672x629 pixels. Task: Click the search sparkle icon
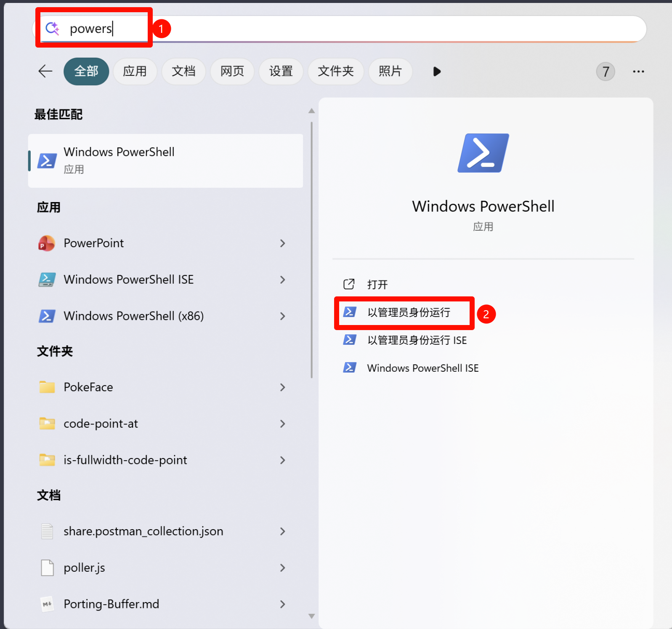click(x=52, y=28)
